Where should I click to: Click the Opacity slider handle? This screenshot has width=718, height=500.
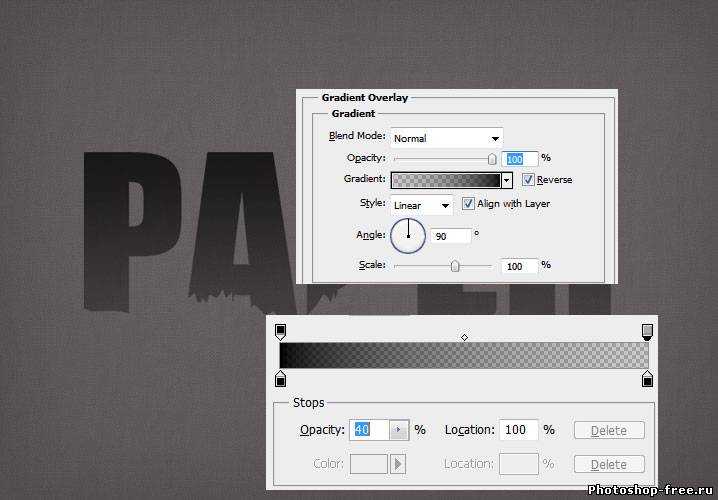coord(492,158)
